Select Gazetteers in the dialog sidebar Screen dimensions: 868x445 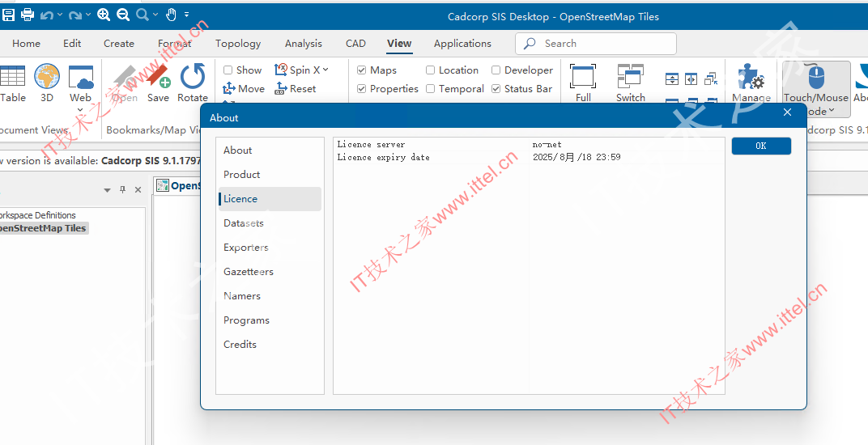tap(270, 272)
